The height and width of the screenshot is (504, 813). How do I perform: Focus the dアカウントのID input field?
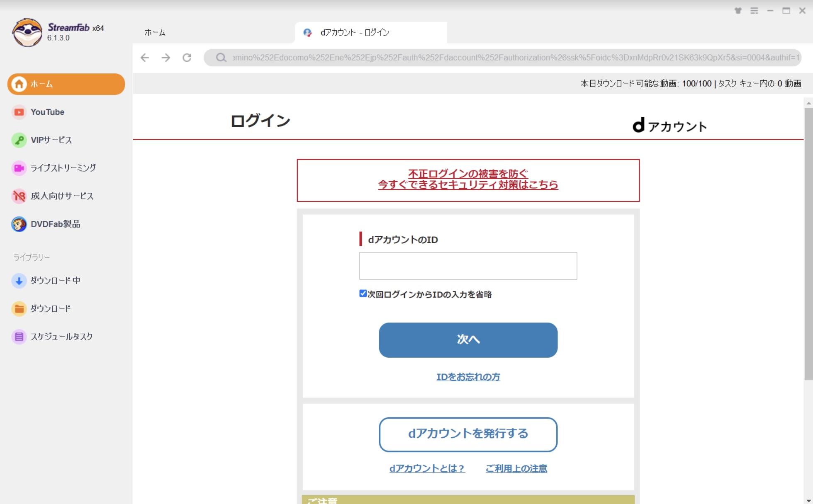pos(468,266)
